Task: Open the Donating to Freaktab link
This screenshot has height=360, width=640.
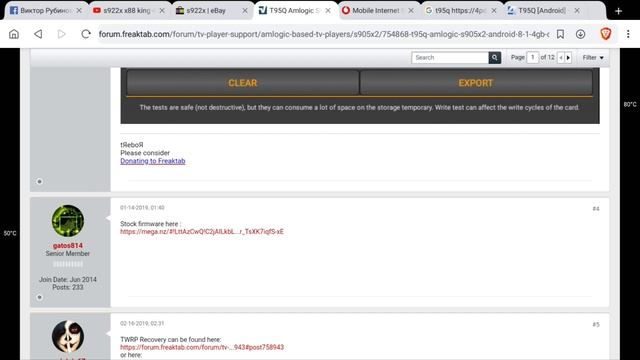Action: pos(153,161)
